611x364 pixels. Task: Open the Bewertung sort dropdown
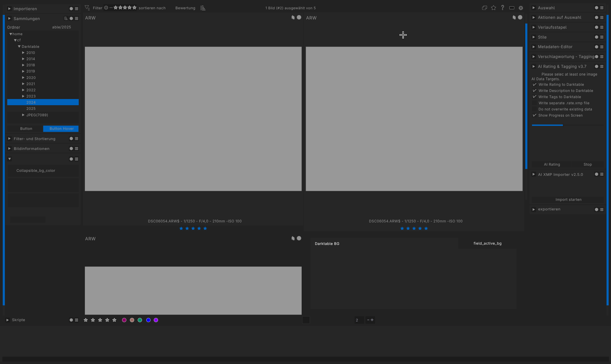point(185,8)
